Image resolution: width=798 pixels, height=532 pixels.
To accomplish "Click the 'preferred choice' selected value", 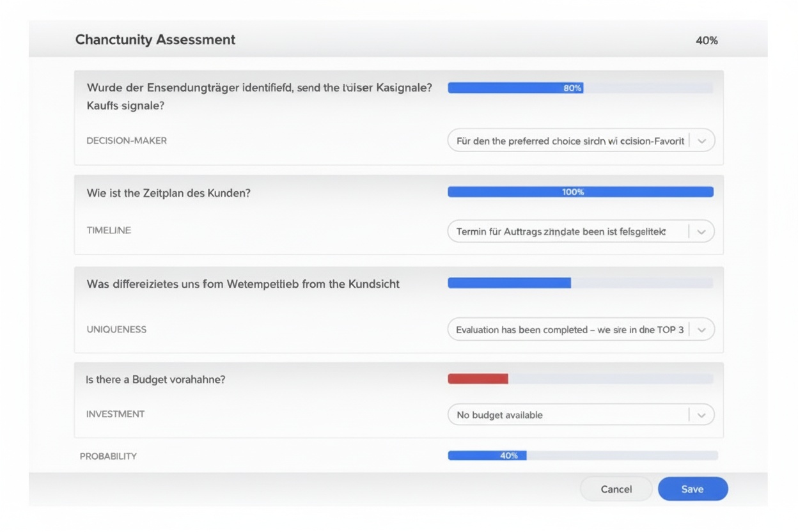I will [569, 141].
